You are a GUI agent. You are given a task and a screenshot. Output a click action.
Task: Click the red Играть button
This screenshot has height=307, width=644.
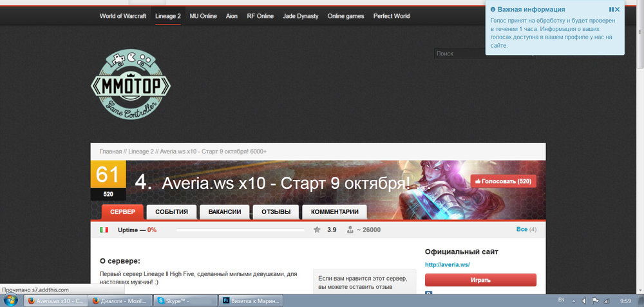coord(480,280)
